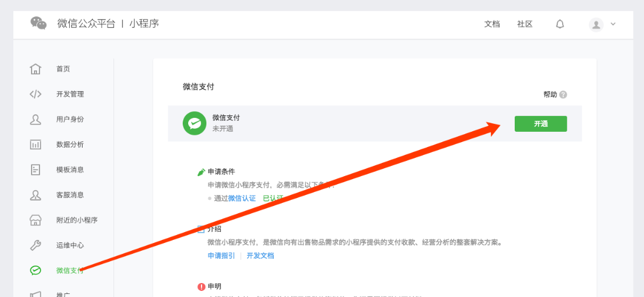Select 客服消息 in sidebar
This screenshot has height=297, width=644.
[x=70, y=195]
